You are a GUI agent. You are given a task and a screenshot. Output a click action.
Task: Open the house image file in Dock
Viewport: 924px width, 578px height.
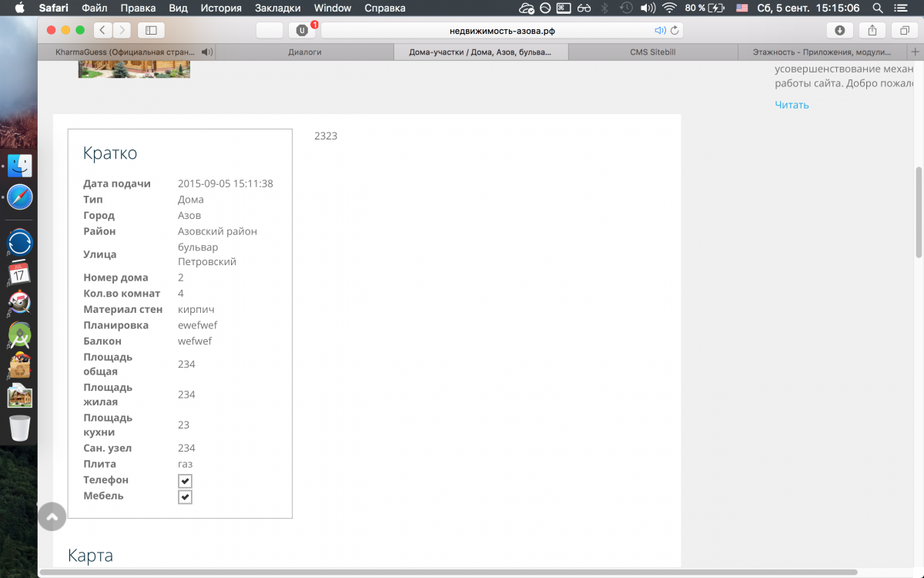pyautogui.click(x=20, y=396)
